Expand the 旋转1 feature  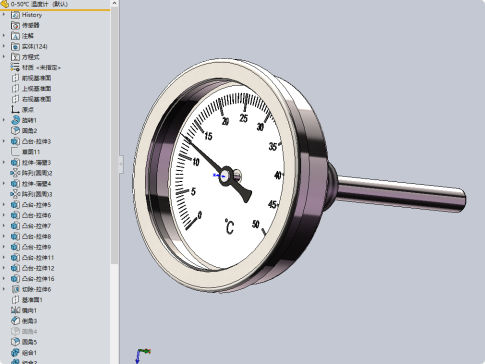click(4, 120)
